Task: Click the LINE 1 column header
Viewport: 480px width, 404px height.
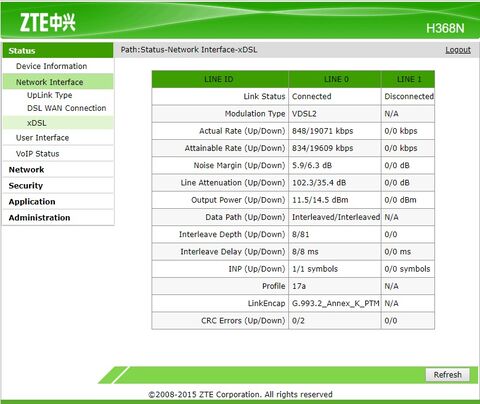Action: tap(408, 79)
